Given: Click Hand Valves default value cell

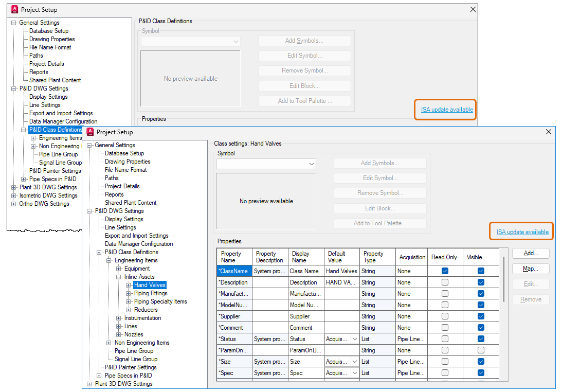Looking at the screenshot, I should [341, 271].
